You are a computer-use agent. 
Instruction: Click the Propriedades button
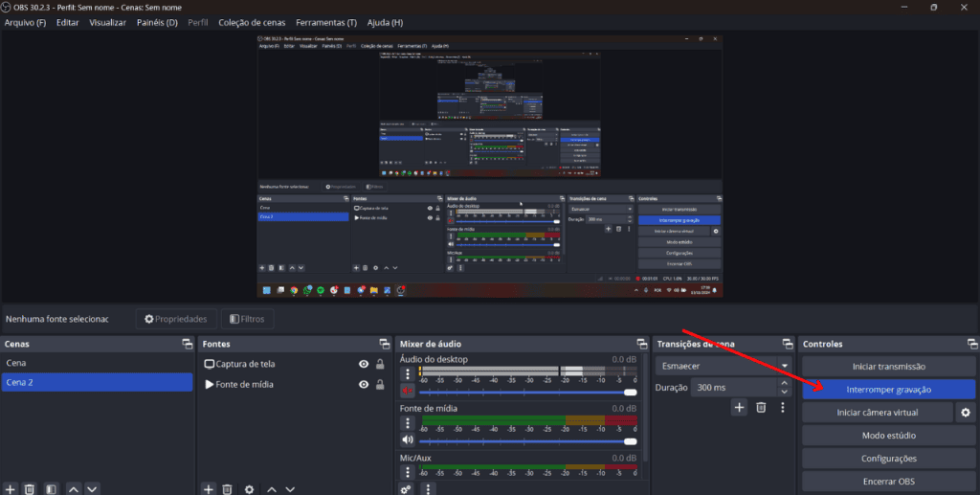[176, 319]
